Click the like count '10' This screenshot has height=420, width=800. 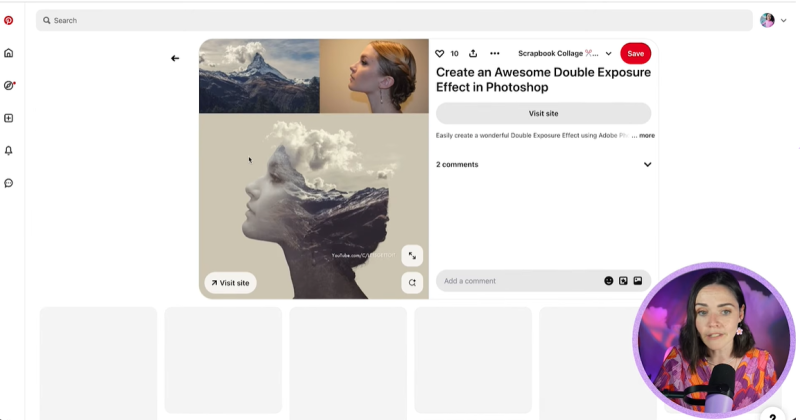coord(455,54)
